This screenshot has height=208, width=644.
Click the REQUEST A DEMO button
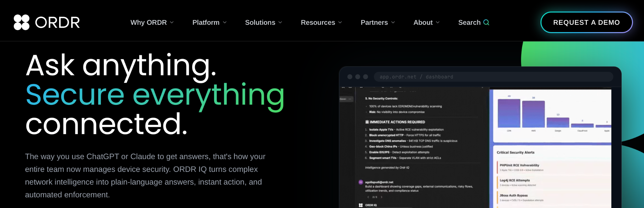click(x=586, y=22)
